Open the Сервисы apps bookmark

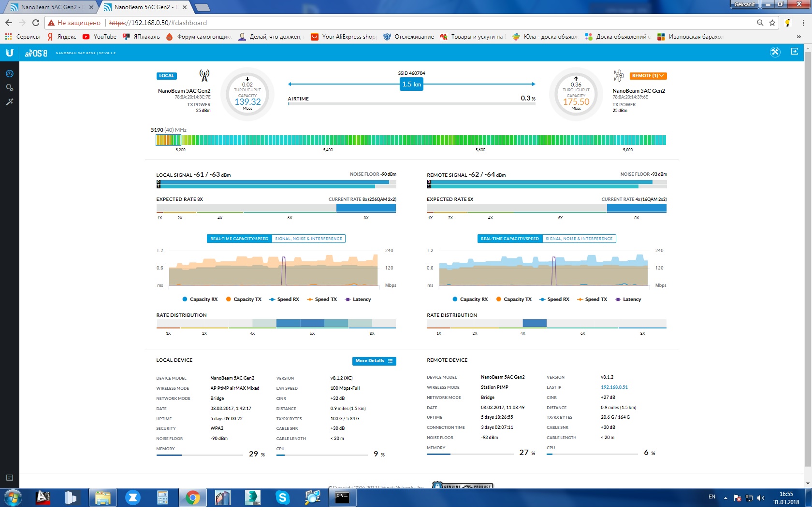pos(22,37)
